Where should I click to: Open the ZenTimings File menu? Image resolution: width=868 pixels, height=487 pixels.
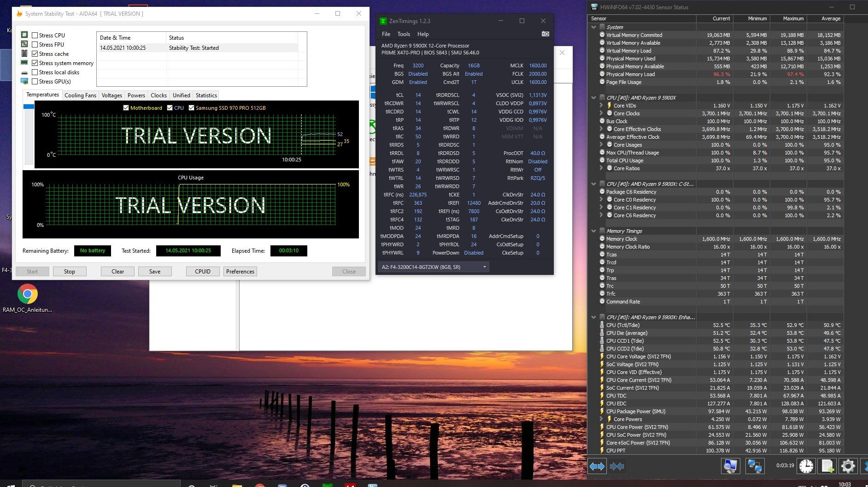386,34
